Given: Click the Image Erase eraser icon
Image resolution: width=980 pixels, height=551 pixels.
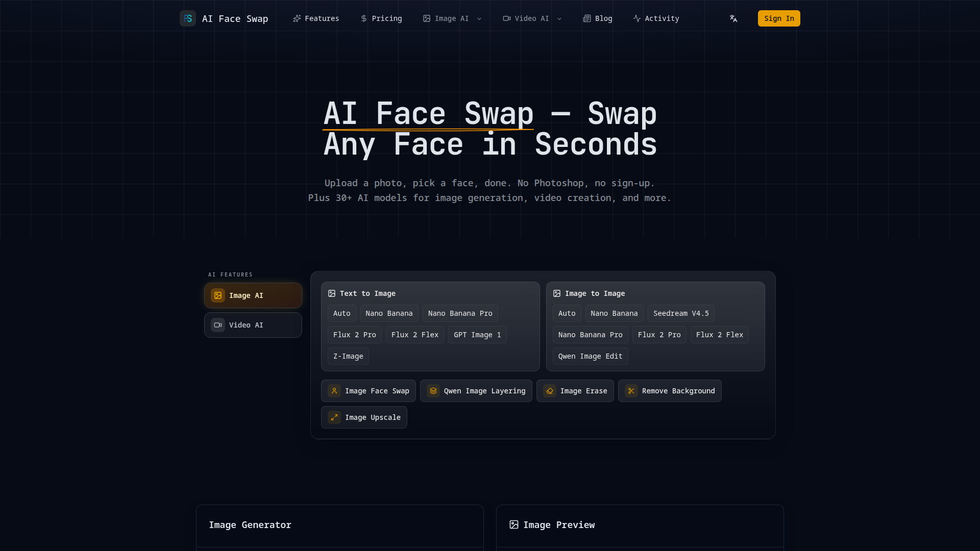Looking at the screenshot, I should pos(550,391).
